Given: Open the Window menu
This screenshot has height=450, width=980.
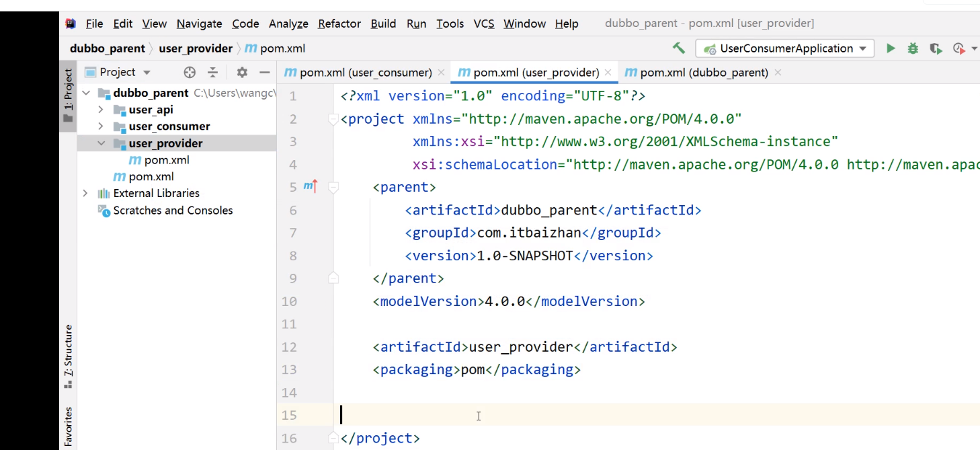Looking at the screenshot, I should 524,24.
